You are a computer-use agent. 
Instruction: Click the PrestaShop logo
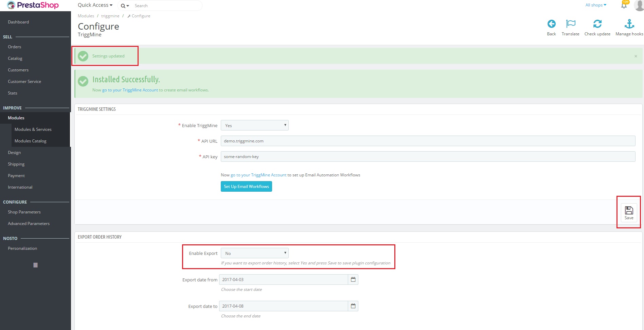coord(33,5)
